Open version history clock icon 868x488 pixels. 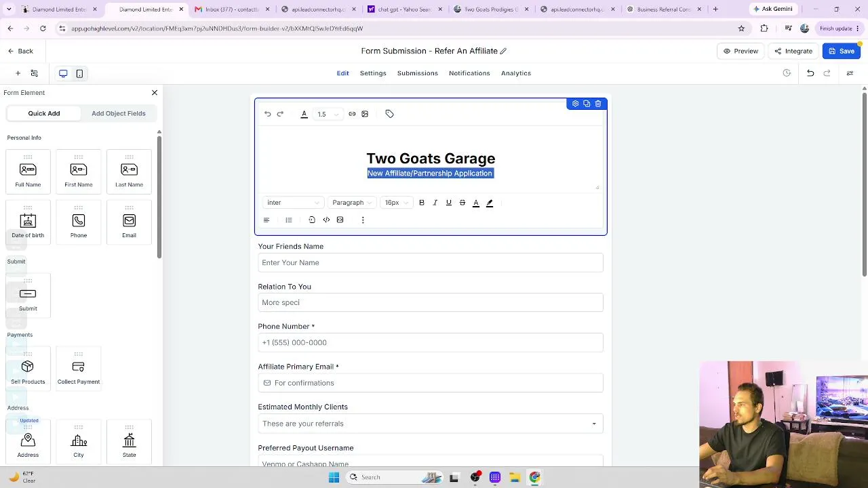[x=787, y=73]
